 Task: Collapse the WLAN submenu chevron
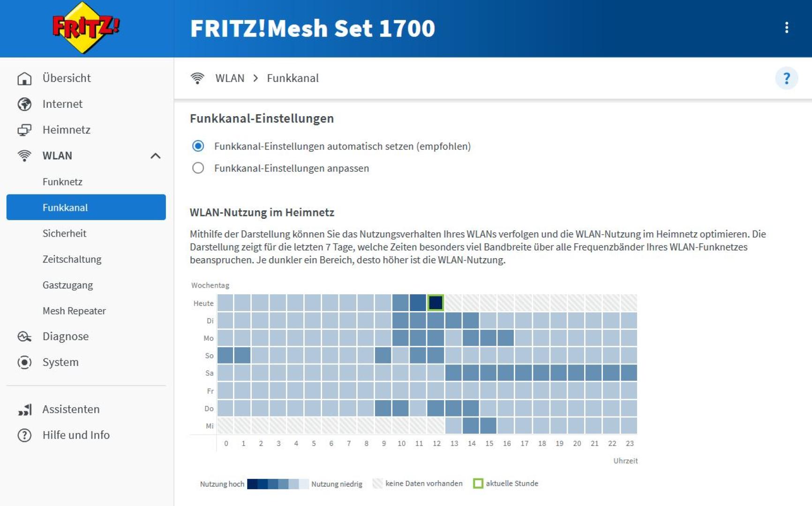[156, 156]
